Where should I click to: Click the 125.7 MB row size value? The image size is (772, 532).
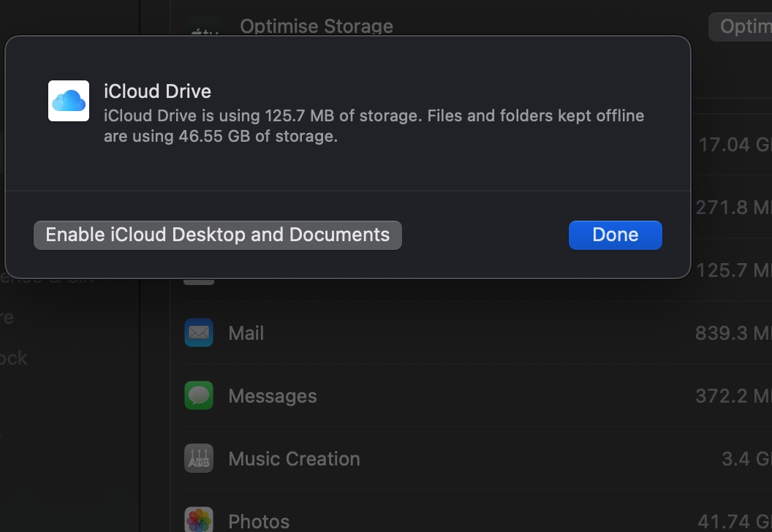pyautogui.click(x=734, y=270)
